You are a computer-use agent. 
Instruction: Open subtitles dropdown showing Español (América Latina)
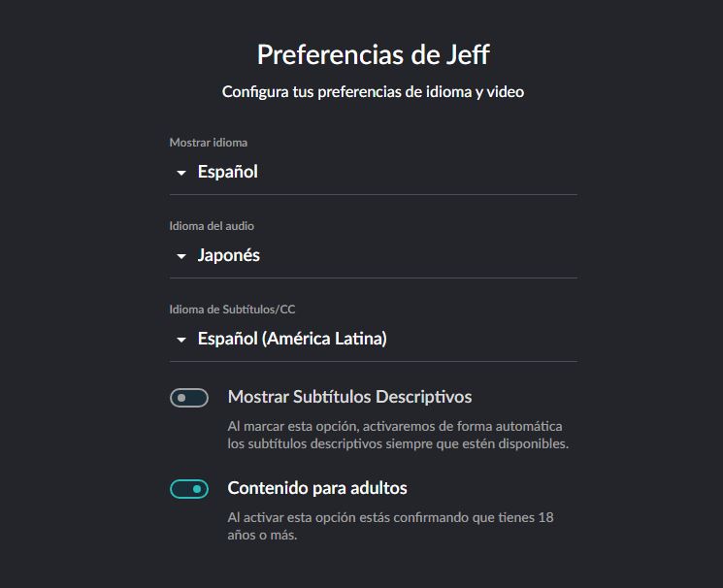(373, 339)
